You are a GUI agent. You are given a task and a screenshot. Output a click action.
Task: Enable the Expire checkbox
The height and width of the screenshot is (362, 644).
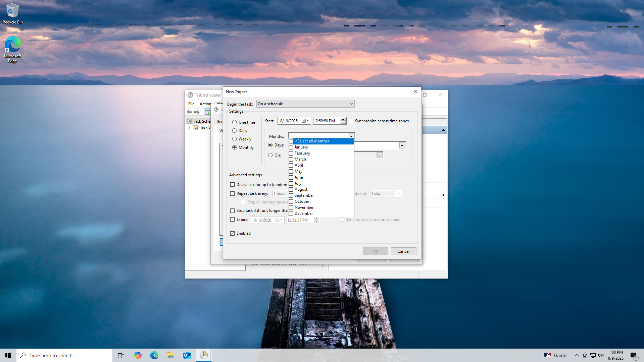(x=233, y=220)
